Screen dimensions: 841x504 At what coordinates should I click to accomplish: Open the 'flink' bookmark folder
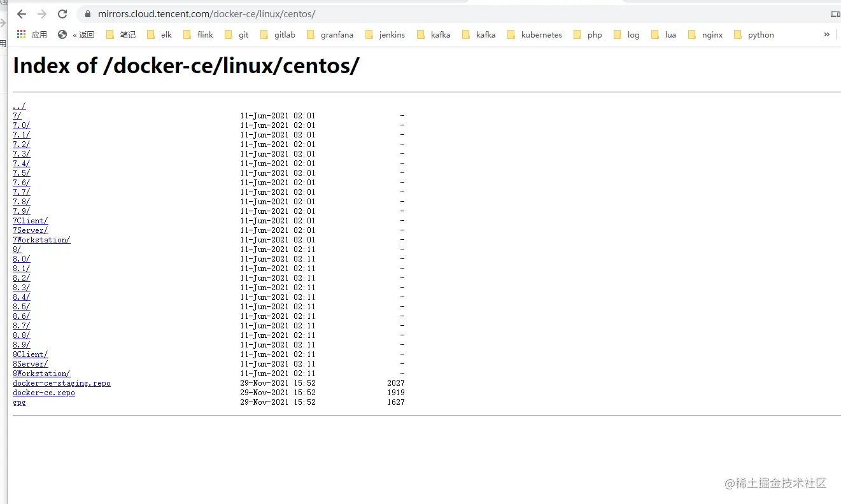(198, 34)
